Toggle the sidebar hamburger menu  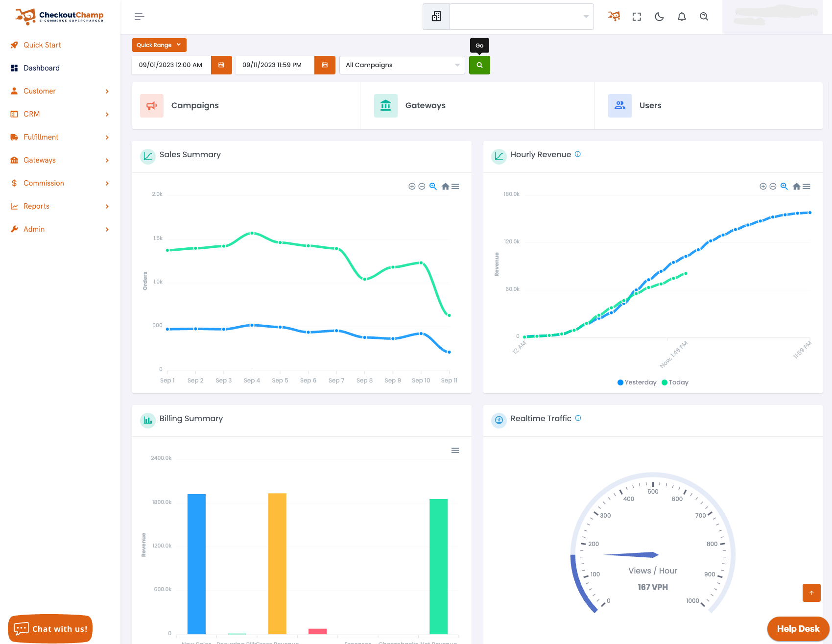tap(140, 17)
